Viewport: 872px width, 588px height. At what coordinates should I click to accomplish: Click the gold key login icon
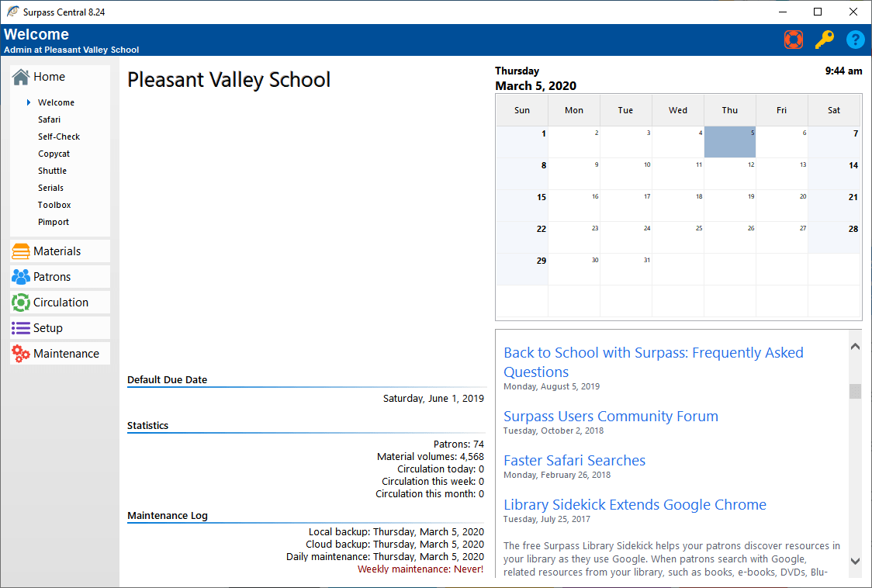coord(825,40)
